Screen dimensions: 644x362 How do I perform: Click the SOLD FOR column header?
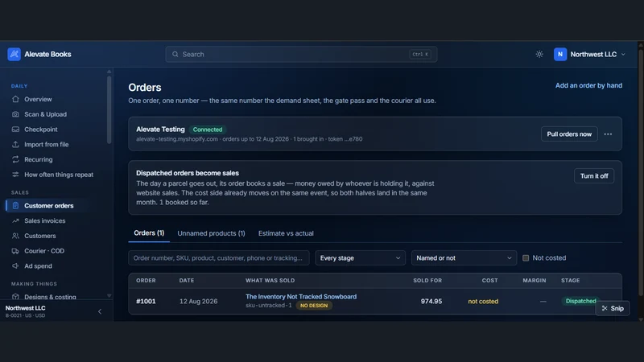(427, 280)
